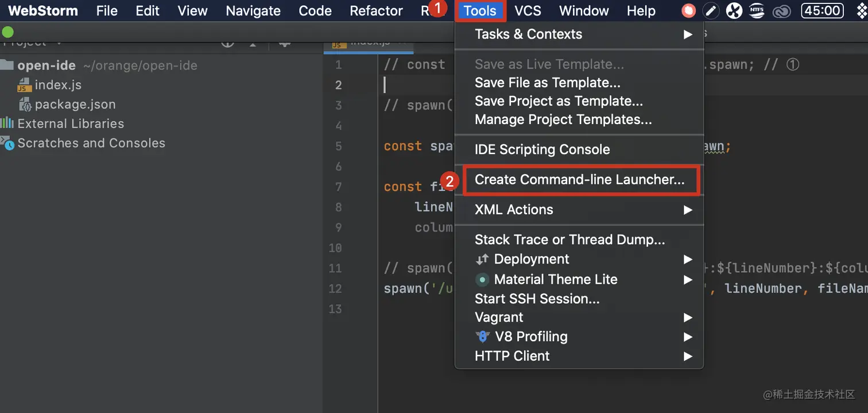This screenshot has width=868, height=413.
Task: Click 'lineNumber' argument on line 12
Action: point(764,288)
